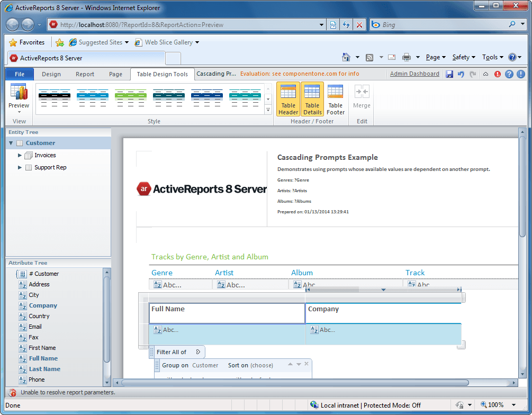Switch to the Report tab
This screenshot has height=415, width=532.
[85, 74]
